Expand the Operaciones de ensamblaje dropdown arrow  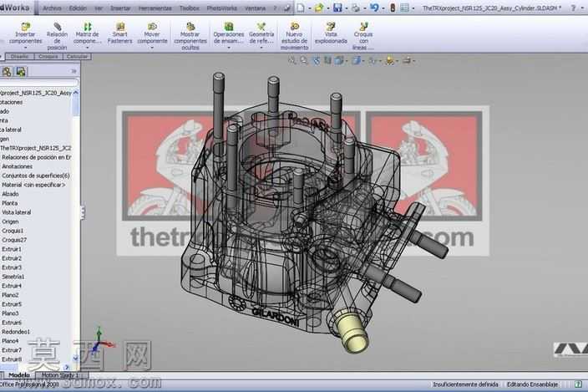tap(229, 48)
